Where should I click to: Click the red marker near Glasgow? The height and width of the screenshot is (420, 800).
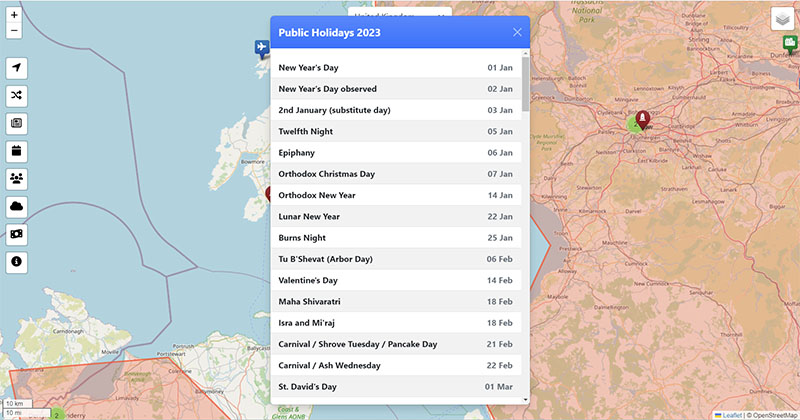pyautogui.click(x=642, y=119)
